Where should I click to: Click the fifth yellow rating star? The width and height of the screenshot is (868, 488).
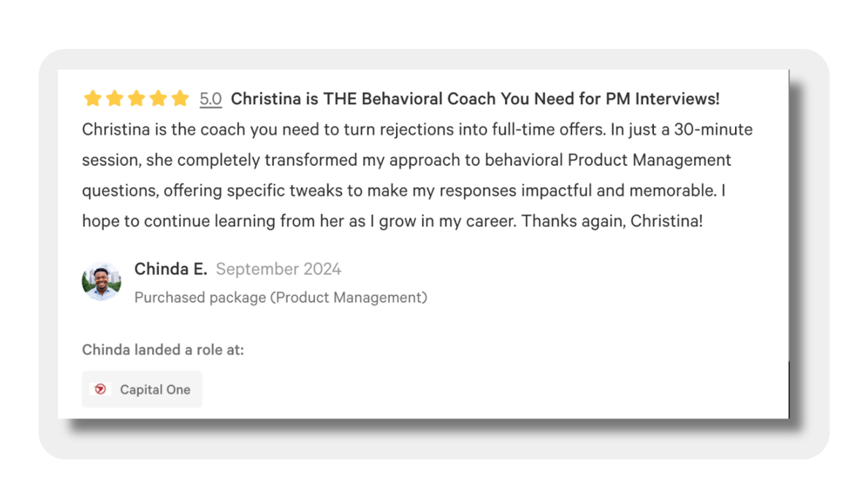(180, 99)
